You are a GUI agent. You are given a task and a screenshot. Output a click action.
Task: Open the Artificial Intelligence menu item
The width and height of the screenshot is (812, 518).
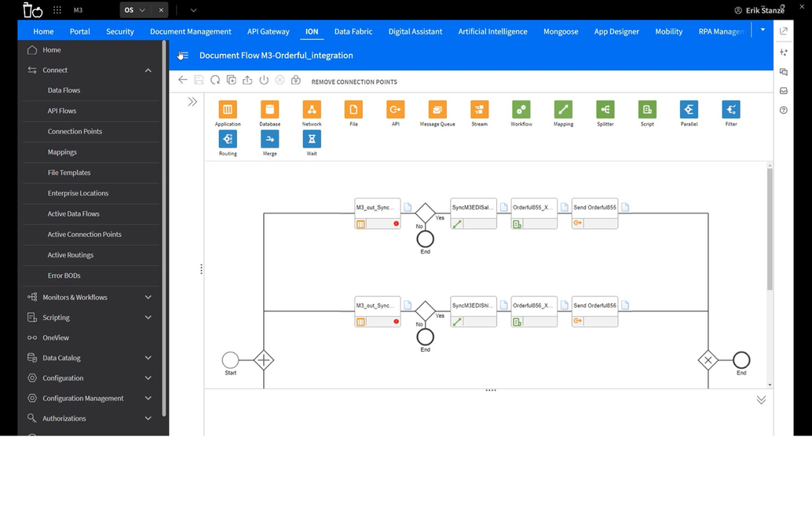point(492,31)
